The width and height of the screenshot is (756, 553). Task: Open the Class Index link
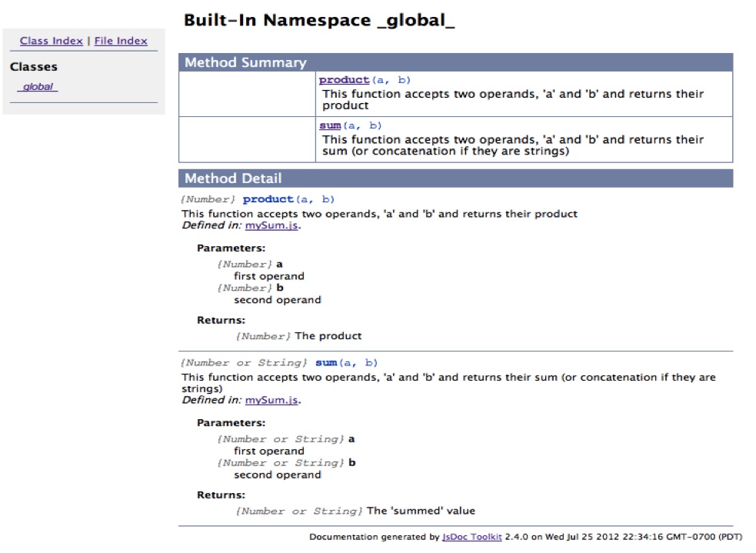tap(49, 41)
